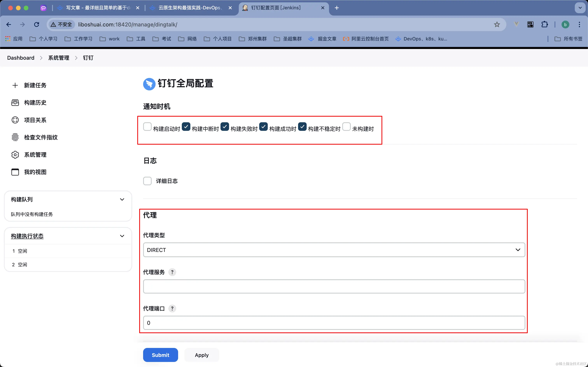Uncheck the 构建成功时 checkbox

tap(263, 127)
